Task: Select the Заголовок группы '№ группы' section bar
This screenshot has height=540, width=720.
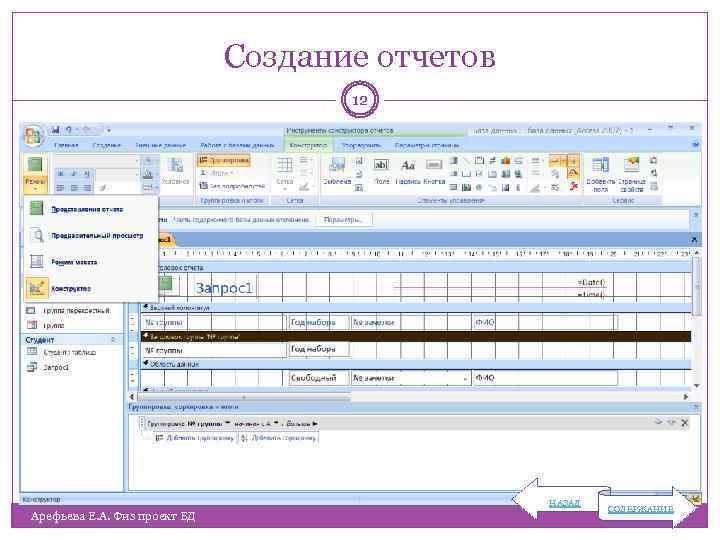Action: coord(416,337)
